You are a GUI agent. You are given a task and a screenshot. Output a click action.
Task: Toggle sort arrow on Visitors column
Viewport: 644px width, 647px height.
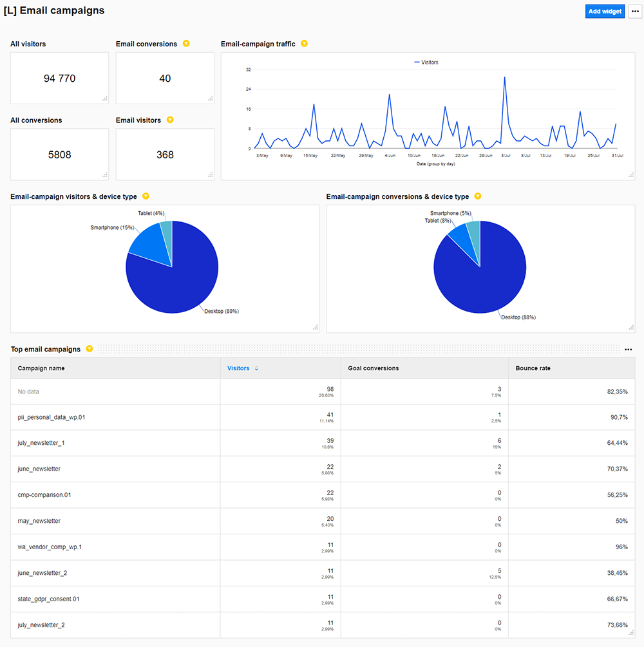tap(257, 369)
